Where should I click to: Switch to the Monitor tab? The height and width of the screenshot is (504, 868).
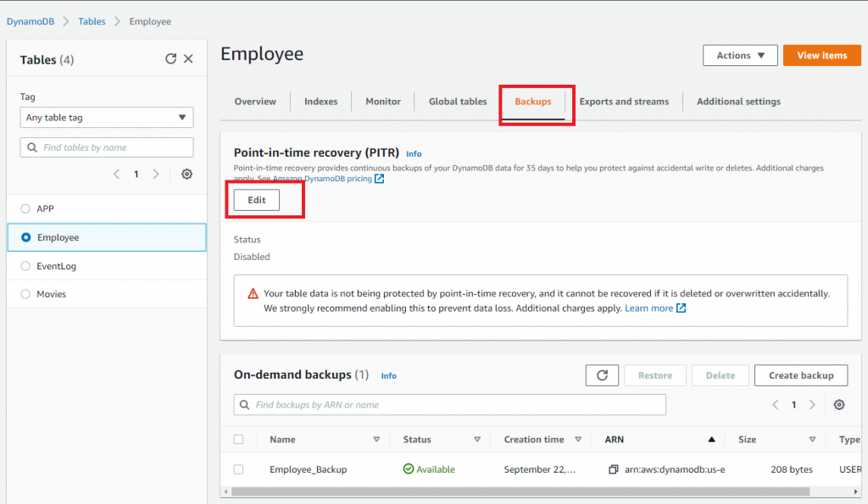point(383,102)
